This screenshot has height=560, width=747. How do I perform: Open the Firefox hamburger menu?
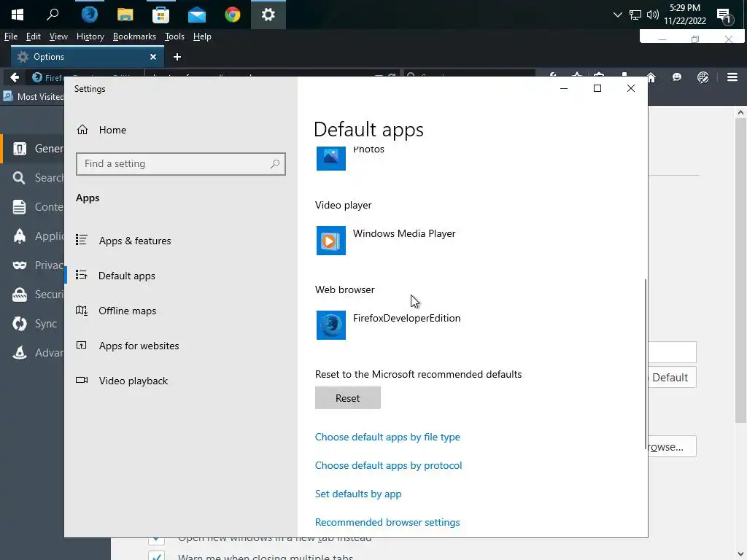click(732, 77)
